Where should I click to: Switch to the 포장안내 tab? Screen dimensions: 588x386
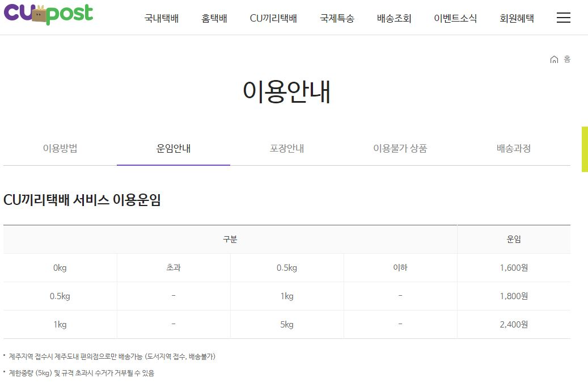(287, 148)
